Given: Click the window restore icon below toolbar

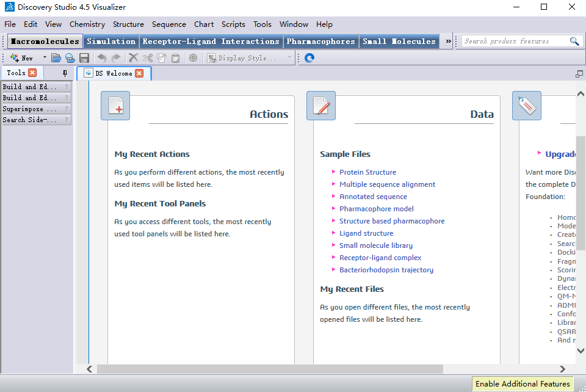Looking at the screenshot, I should click(579, 74).
